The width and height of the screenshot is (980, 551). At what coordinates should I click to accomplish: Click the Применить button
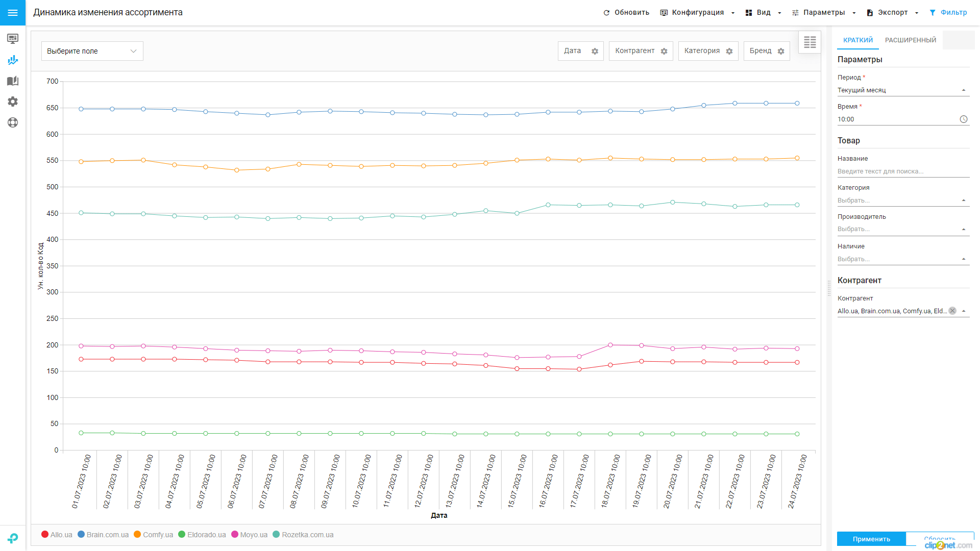tap(871, 539)
